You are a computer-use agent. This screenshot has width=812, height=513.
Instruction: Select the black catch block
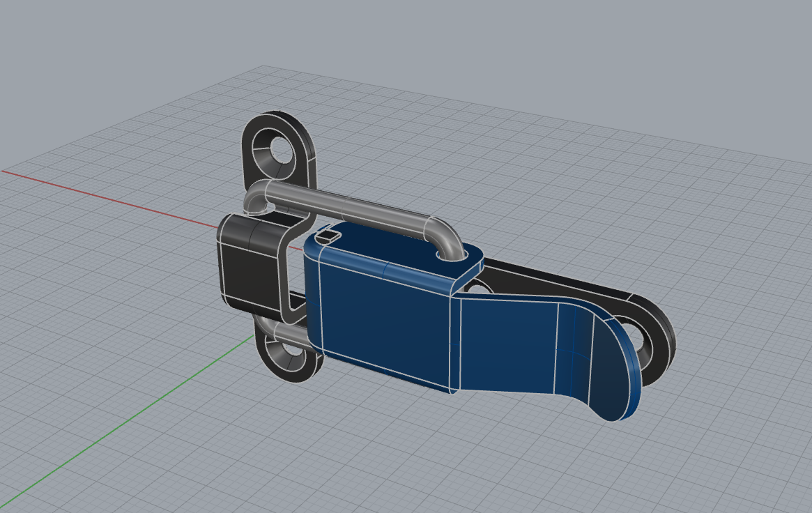(251, 266)
